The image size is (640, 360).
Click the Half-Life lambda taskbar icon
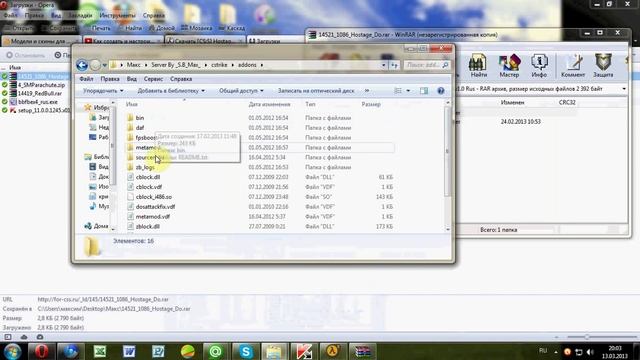point(333,351)
